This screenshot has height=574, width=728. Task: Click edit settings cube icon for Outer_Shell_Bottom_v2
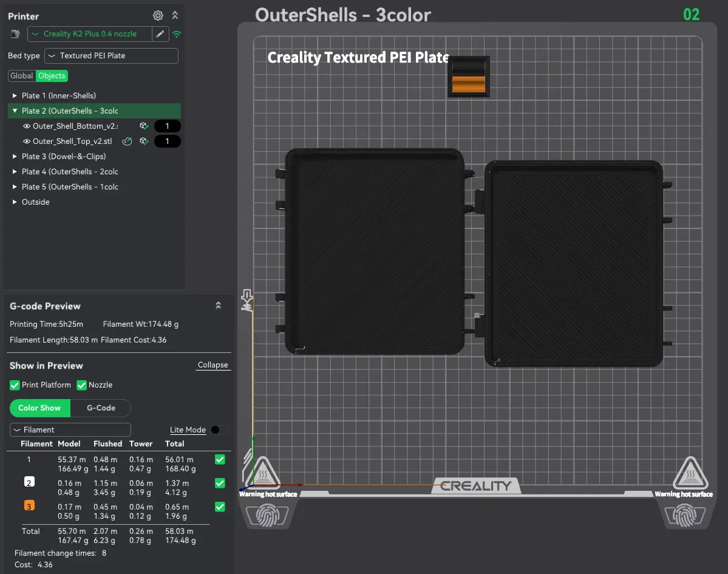tap(144, 126)
